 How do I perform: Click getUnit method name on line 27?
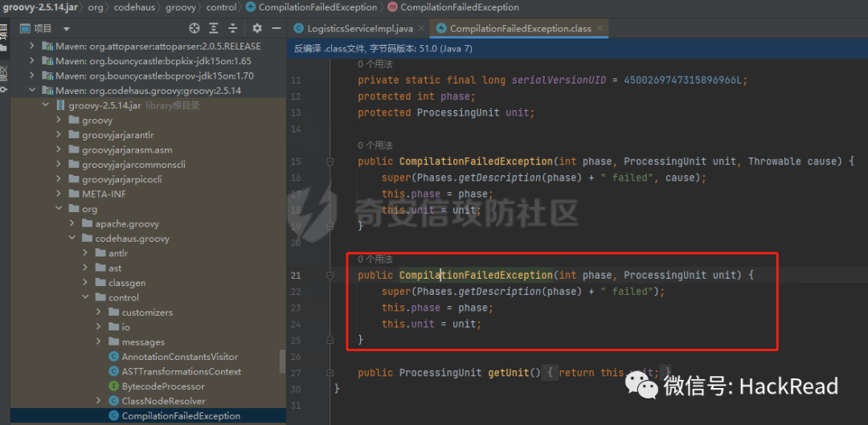coord(508,373)
